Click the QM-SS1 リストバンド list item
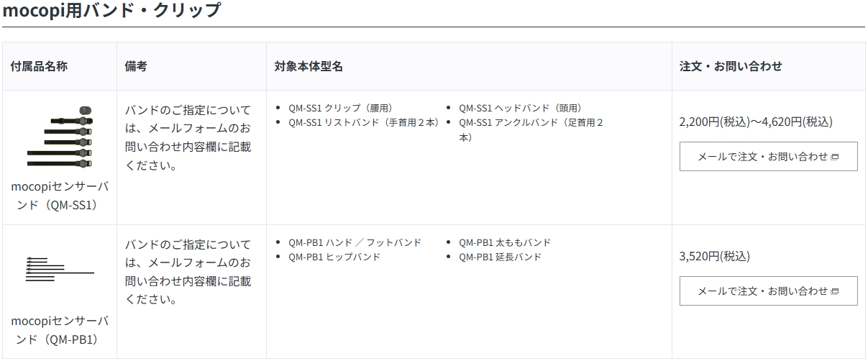This screenshot has width=868, height=361. coord(364,122)
